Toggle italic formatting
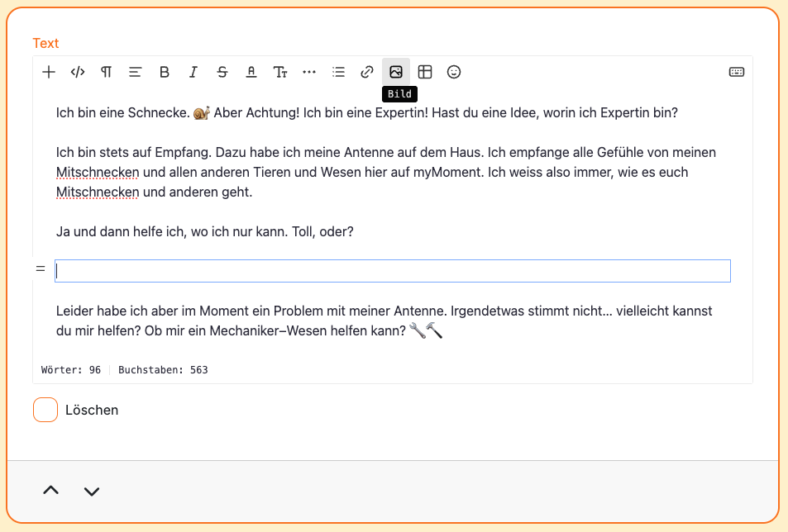Screen dimensions: 788x532 [193, 72]
